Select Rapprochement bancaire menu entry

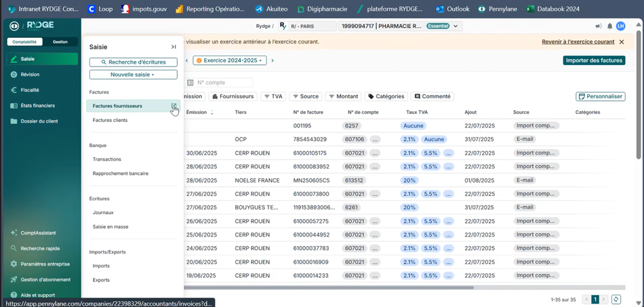click(x=120, y=173)
